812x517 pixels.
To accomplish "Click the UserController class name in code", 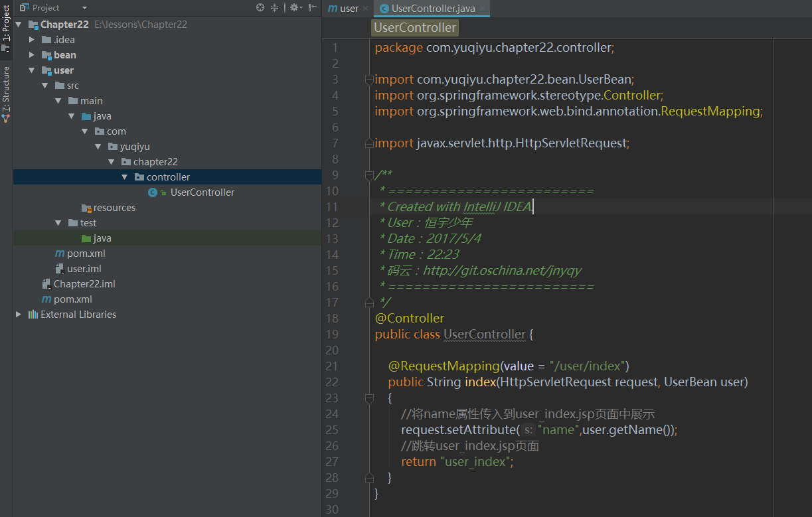I will [x=485, y=334].
